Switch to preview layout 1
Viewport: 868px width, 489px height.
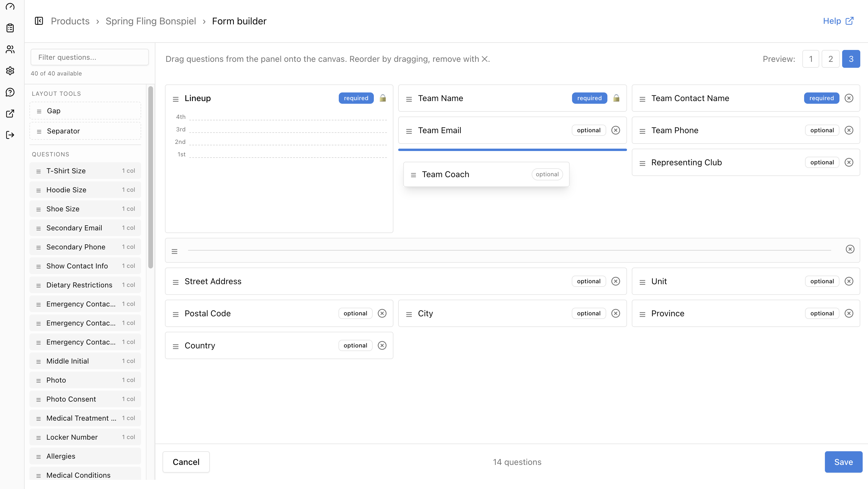tap(811, 59)
